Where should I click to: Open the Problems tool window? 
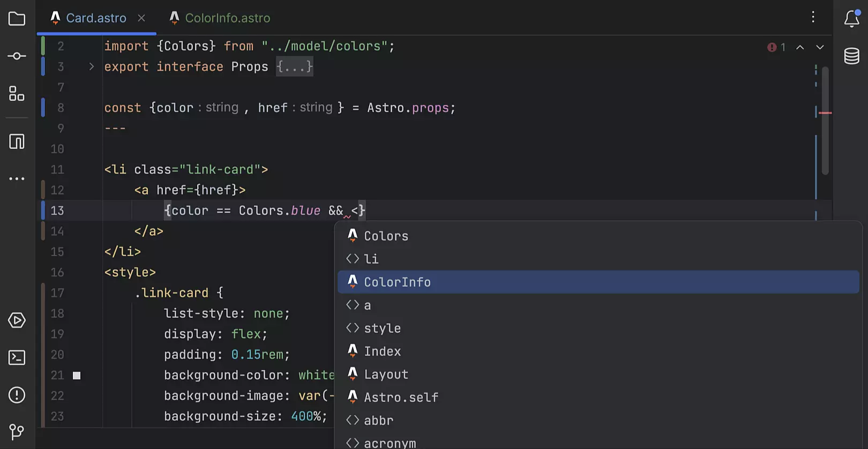tap(17, 395)
